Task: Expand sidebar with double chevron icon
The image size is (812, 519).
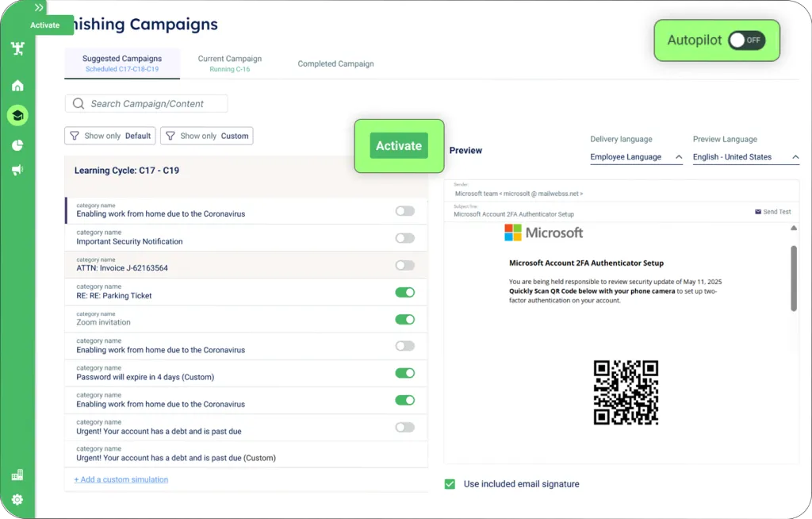Action: (x=39, y=7)
